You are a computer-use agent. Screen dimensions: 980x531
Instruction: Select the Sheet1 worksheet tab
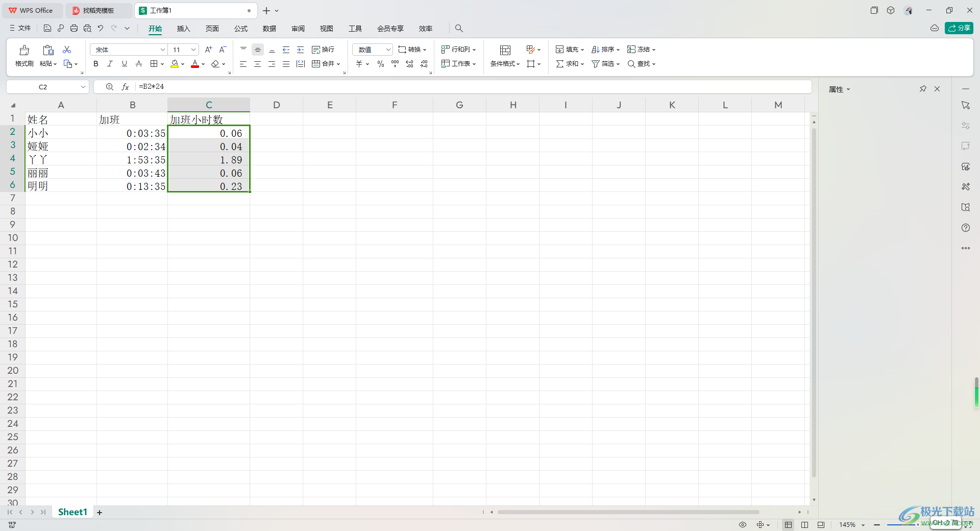click(72, 512)
